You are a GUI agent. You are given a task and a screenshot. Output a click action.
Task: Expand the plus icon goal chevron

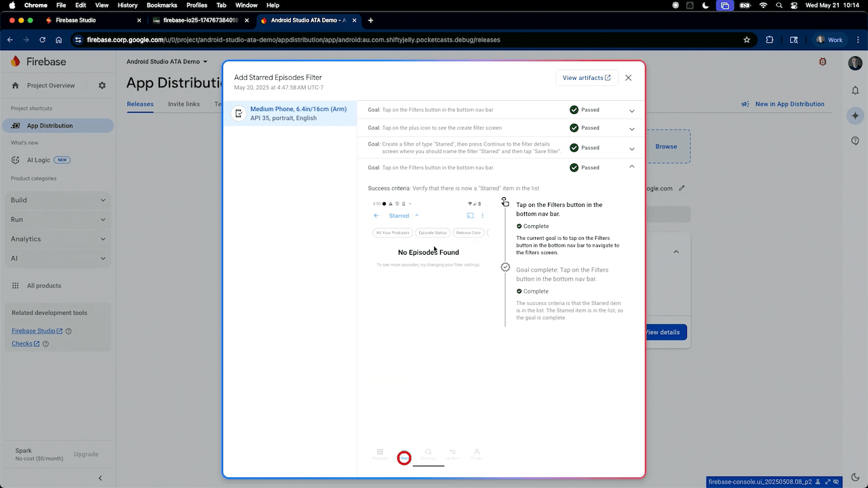tap(631, 129)
